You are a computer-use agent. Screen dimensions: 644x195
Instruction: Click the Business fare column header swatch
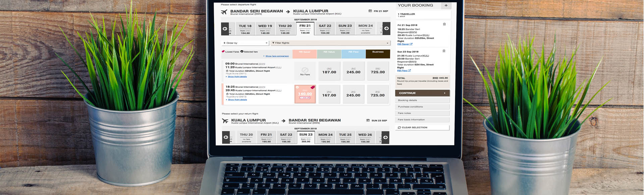click(x=378, y=54)
